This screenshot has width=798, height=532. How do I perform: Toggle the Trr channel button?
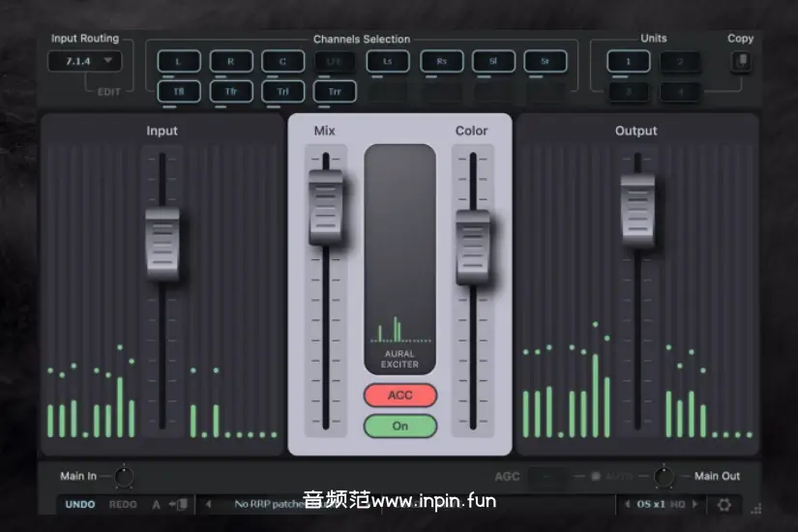click(x=335, y=92)
